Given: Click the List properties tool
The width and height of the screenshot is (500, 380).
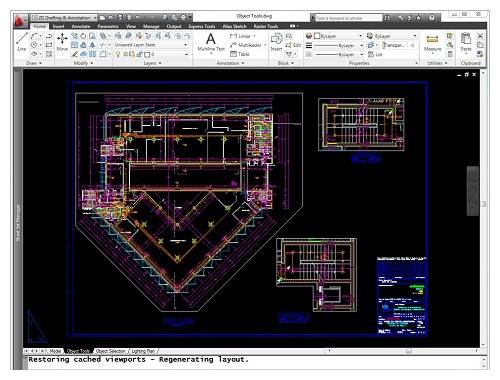Looking at the screenshot, I should [375, 54].
